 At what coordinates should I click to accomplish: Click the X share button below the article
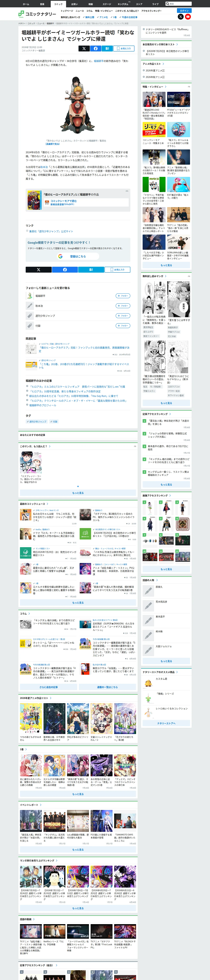click(x=38, y=269)
